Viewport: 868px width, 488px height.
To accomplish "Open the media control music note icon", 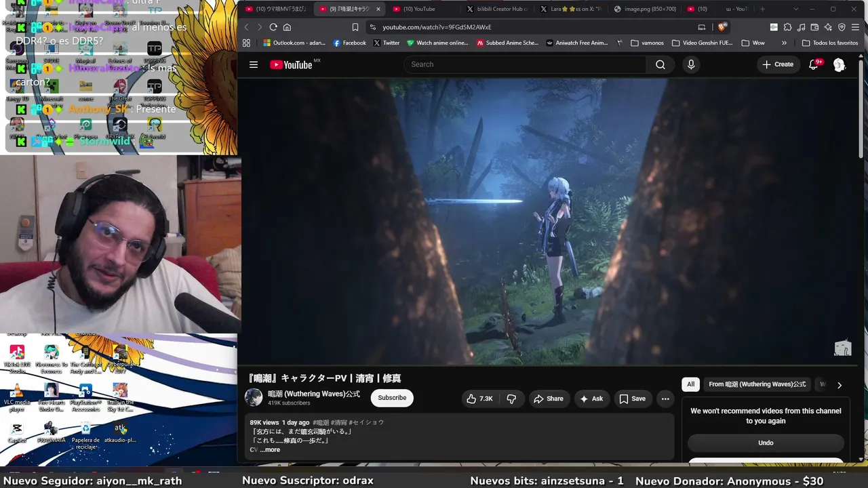I will [801, 27].
